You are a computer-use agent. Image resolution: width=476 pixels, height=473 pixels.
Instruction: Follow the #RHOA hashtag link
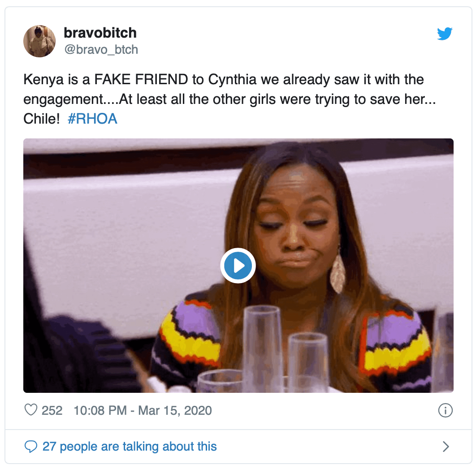point(92,119)
